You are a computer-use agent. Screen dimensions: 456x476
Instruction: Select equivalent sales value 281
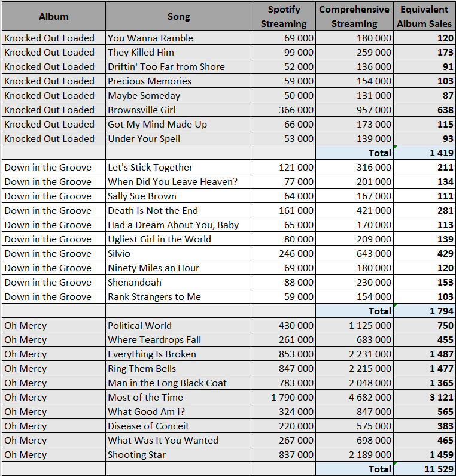tap(424, 210)
